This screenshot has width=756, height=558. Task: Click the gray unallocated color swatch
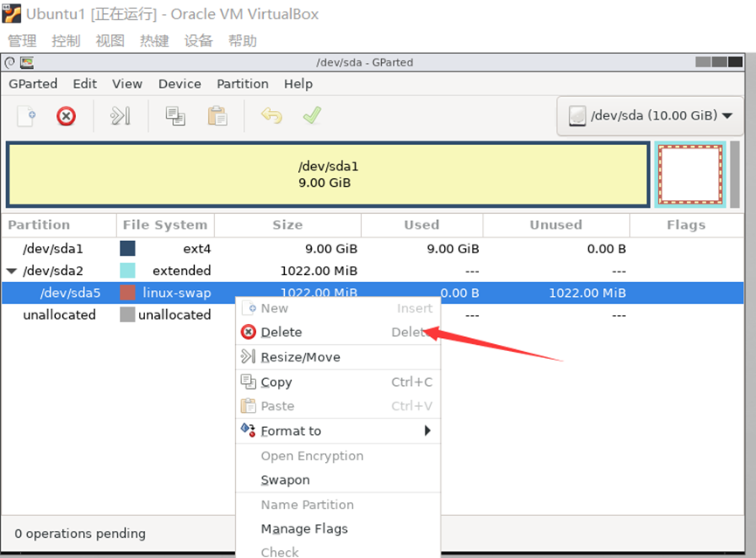tap(128, 314)
